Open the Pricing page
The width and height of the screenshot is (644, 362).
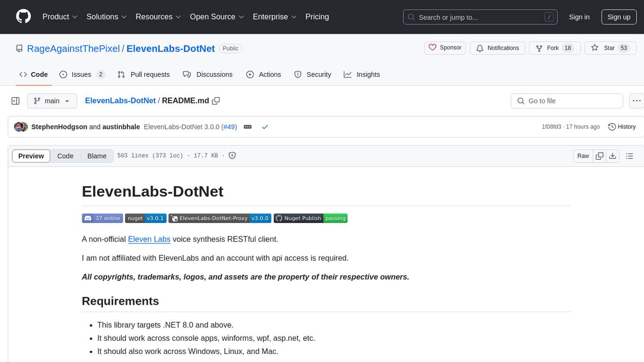click(317, 17)
